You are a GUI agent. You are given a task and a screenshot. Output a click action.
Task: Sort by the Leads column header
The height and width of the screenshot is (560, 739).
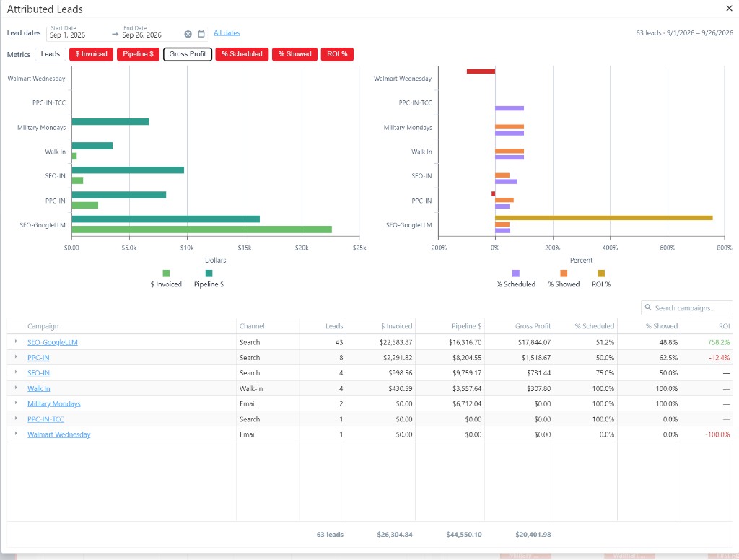pyautogui.click(x=334, y=326)
